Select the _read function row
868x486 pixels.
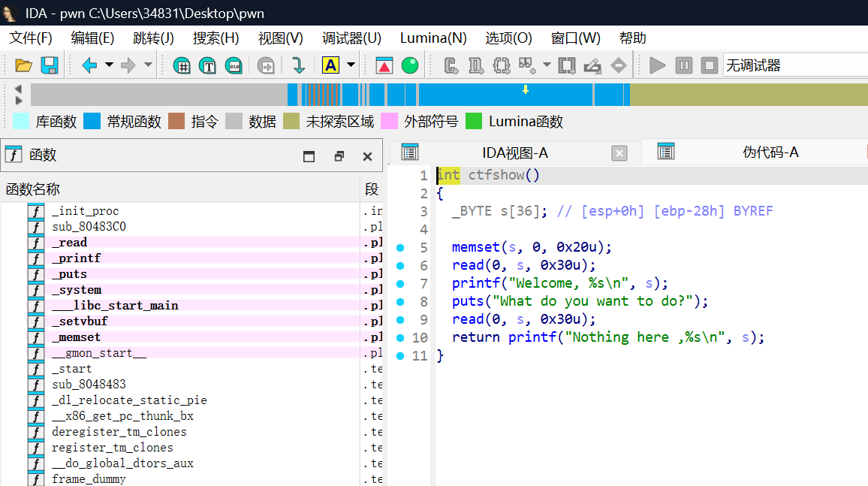[x=191, y=243]
